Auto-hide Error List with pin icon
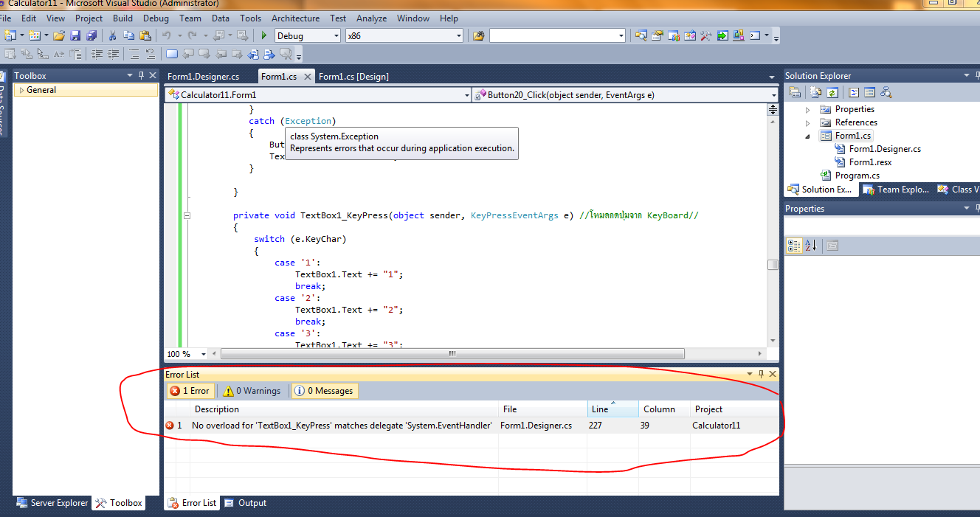Viewport: 980px width, 517px height. click(762, 374)
